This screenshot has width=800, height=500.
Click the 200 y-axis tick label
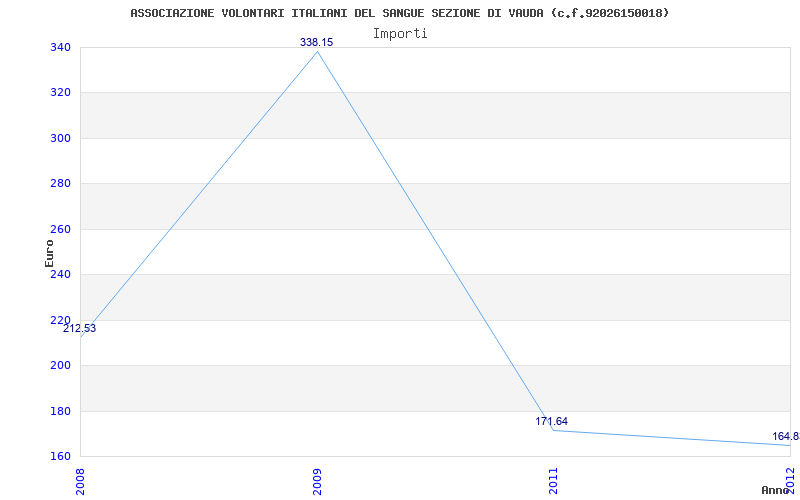point(60,366)
